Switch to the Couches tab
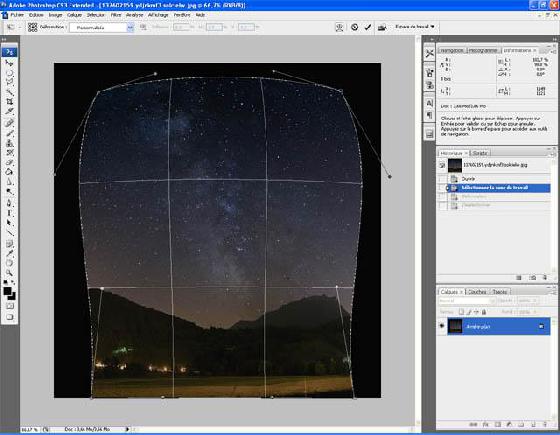The image size is (560, 435). 477,292
